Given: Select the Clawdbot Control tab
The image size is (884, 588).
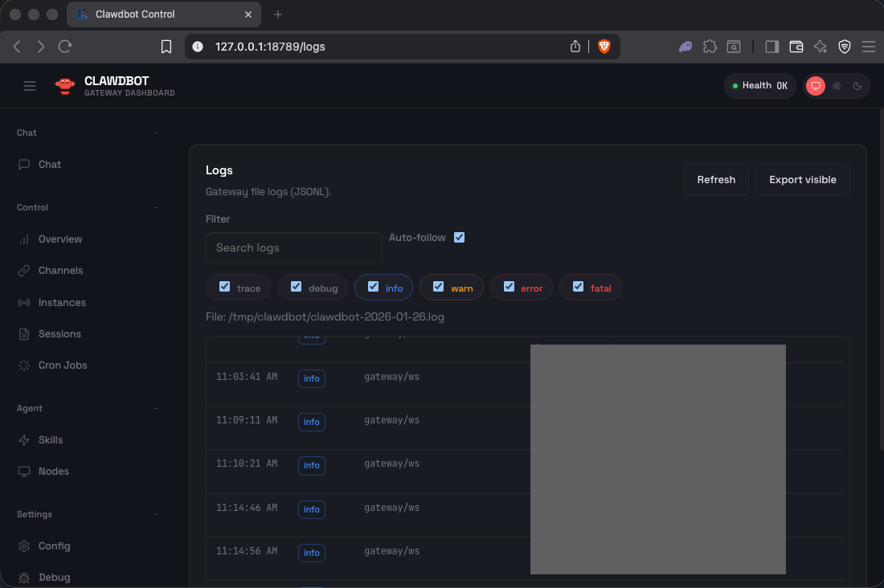Looking at the screenshot, I should [x=163, y=14].
